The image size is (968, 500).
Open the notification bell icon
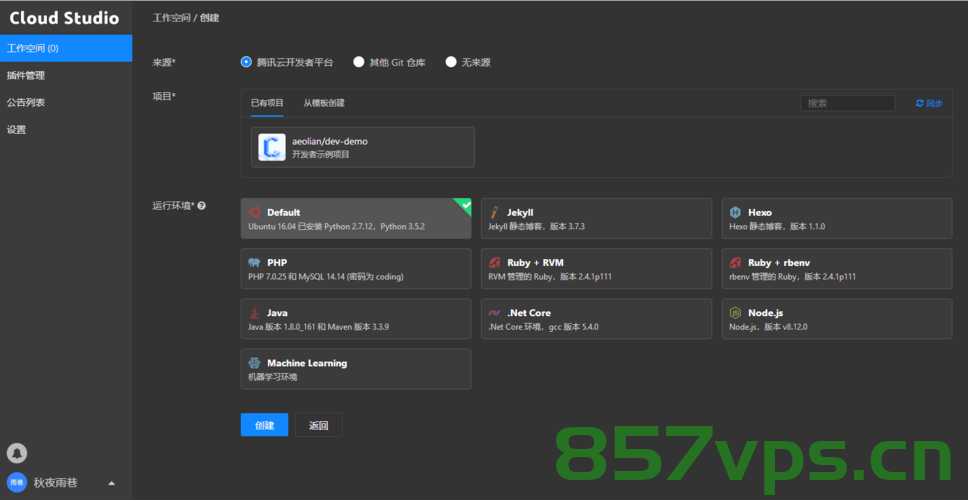point(17,453)
